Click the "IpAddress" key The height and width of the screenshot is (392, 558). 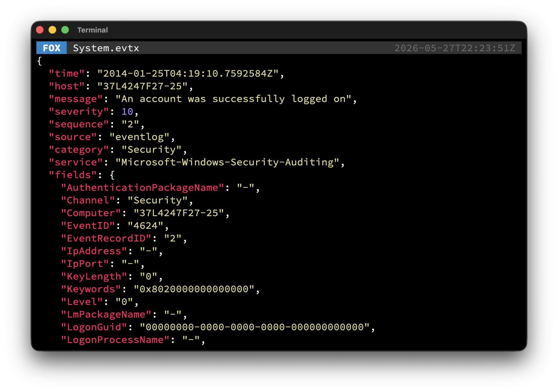pos(94,251)
